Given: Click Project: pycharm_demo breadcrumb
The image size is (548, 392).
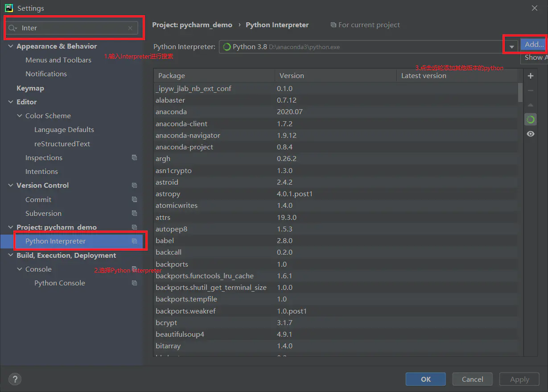Looking at the screenshot, I should [192, 25].
